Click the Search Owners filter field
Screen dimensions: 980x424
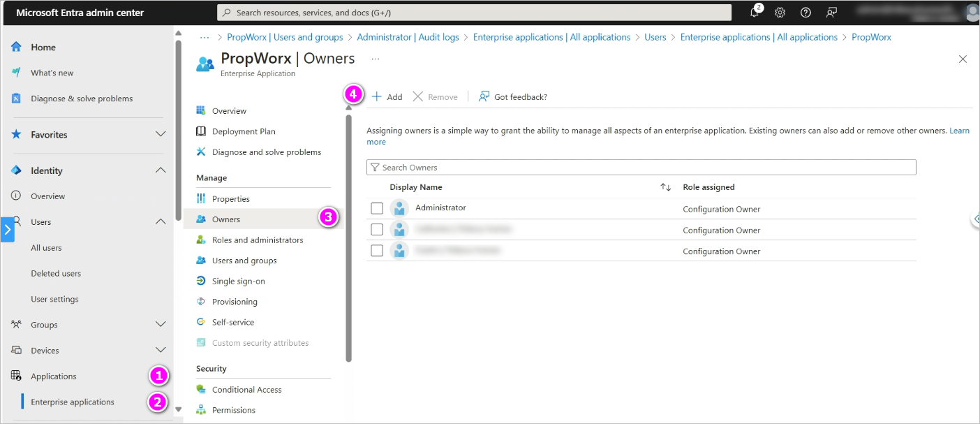pos(641,168)
